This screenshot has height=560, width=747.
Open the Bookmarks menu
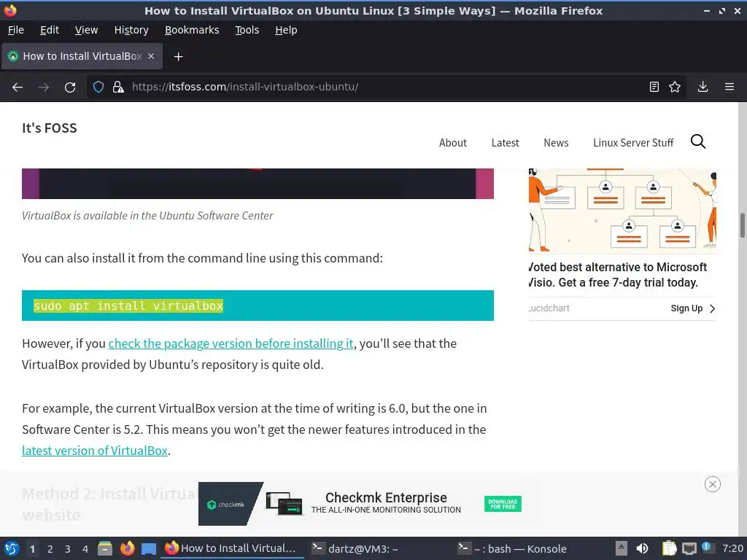click(192, 30)
